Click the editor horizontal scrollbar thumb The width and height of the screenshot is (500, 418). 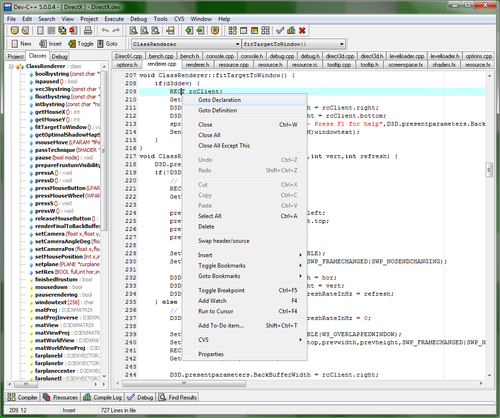[184, 384]
